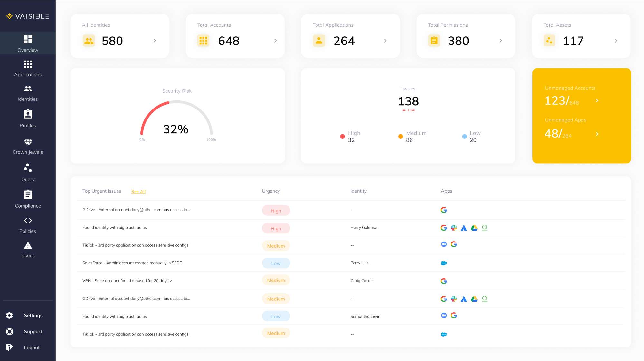The image size is (644, 361).
Task: Click Salesforce app icon in Perry Luis row
Action: coord(444,263)
